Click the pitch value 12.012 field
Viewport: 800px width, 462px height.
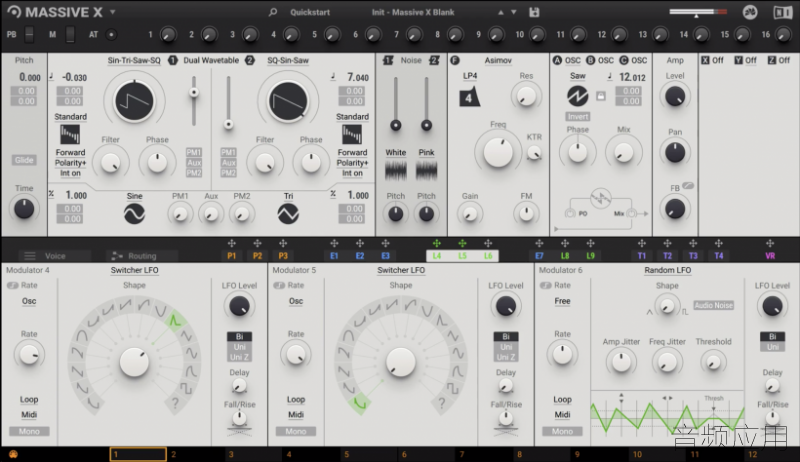[x=632, y=77]
